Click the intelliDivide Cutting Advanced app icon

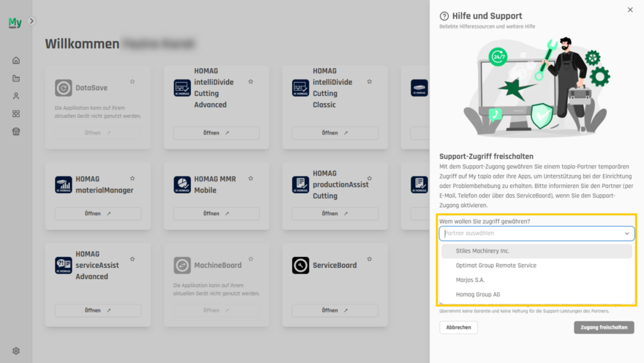pos(182,88)
